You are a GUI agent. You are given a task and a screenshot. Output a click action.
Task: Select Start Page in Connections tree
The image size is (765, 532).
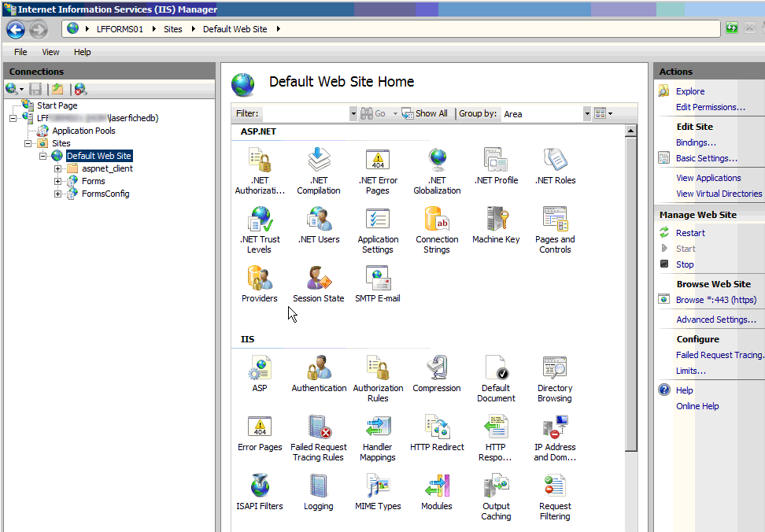coord(57,105)
